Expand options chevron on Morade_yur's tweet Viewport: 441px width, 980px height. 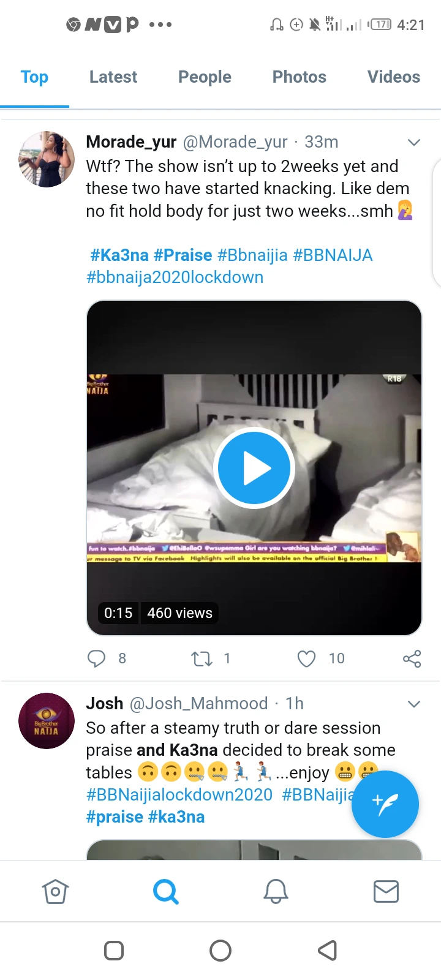click(414, 142)
